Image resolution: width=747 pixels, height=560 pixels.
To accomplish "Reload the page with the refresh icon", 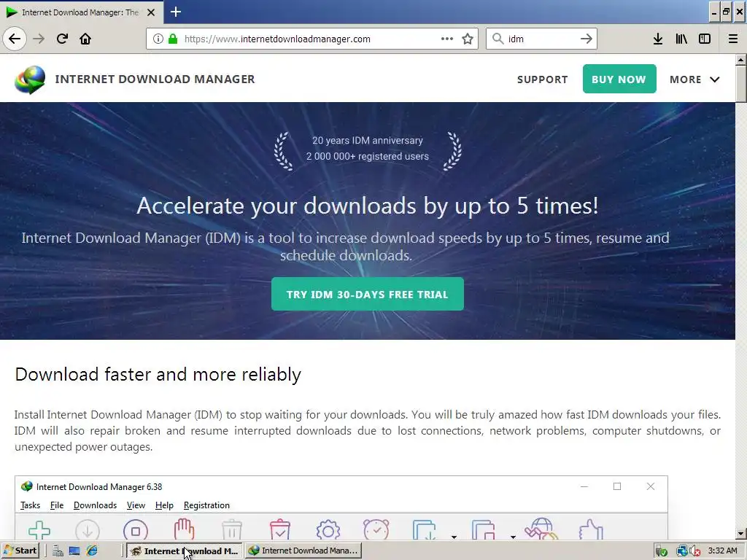I will [x=62, y=39].
